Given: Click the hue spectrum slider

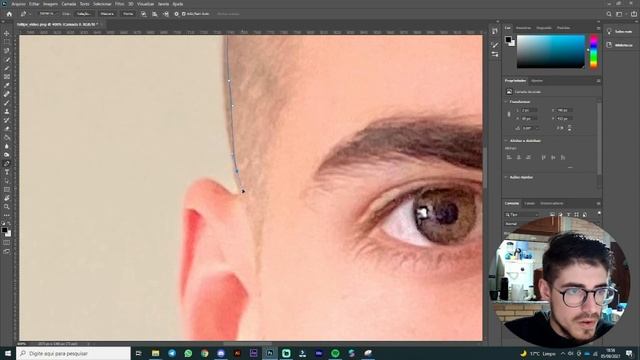Looking at the screenshot, I should 593,51.
